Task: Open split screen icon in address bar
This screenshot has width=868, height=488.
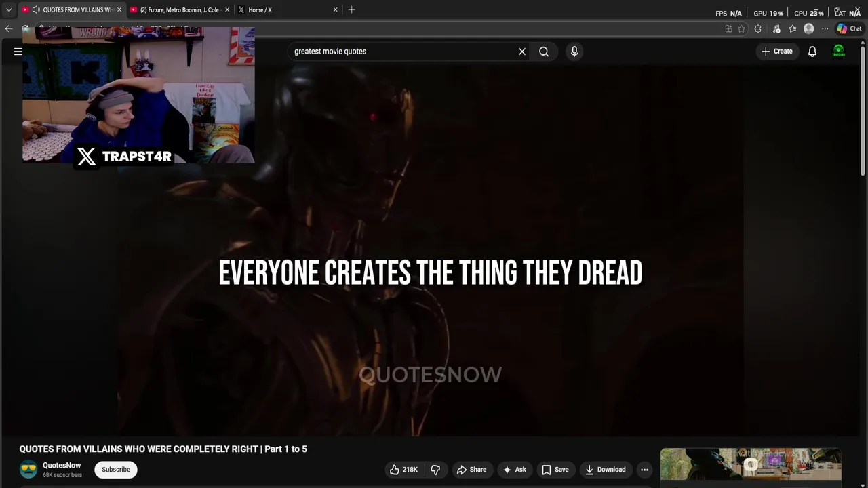Action: pos(728,28)
